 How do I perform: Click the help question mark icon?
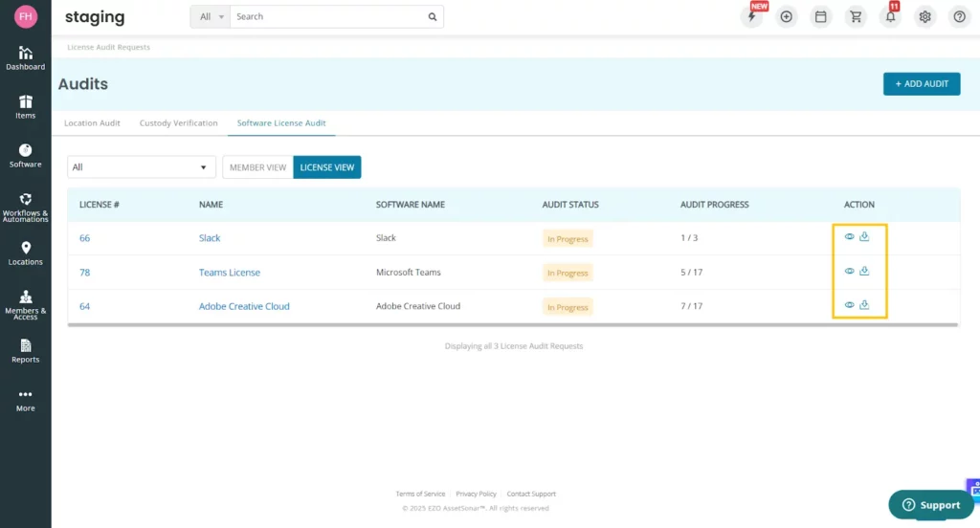pyautogui.click(x=959, y=17)
